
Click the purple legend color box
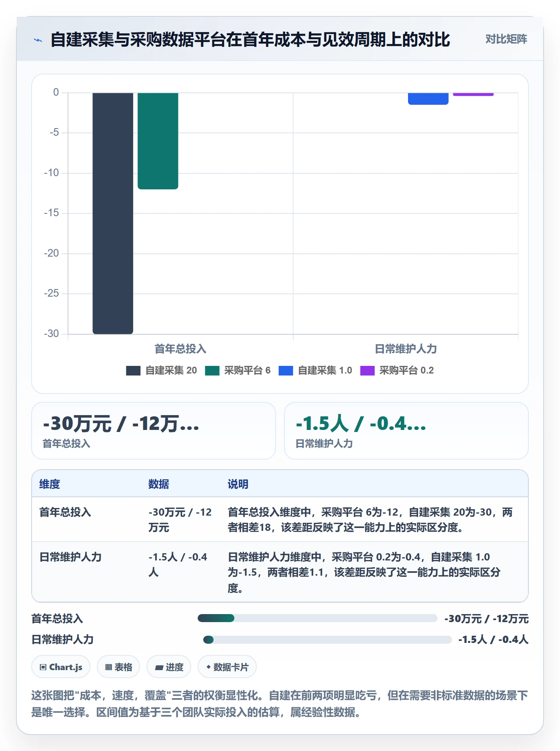[x=367, y=371]
